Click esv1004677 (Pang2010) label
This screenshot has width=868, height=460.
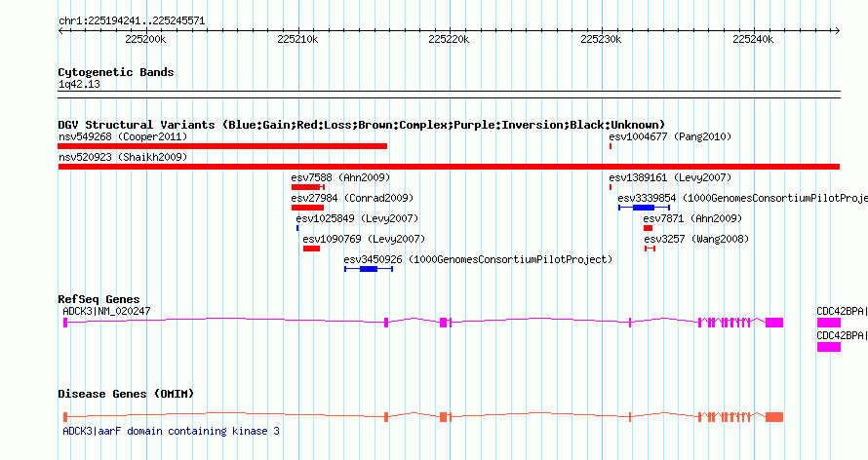pyautogui.click(x=670, y=136)
